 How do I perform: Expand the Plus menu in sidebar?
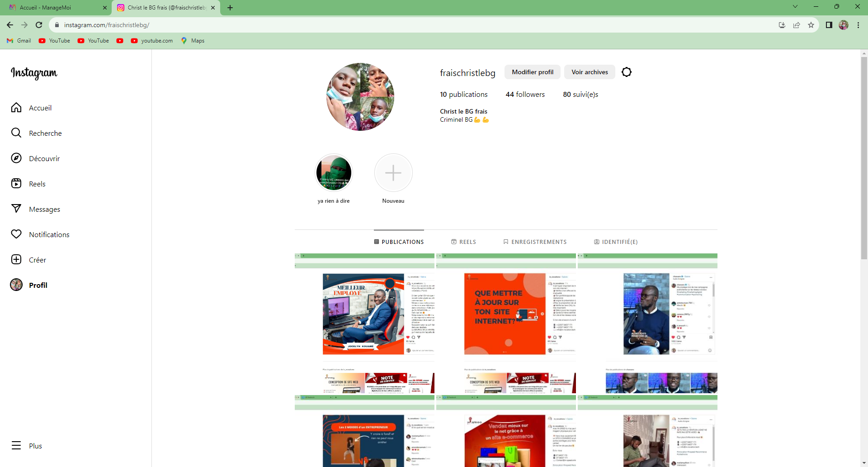(x=16, y=446)
